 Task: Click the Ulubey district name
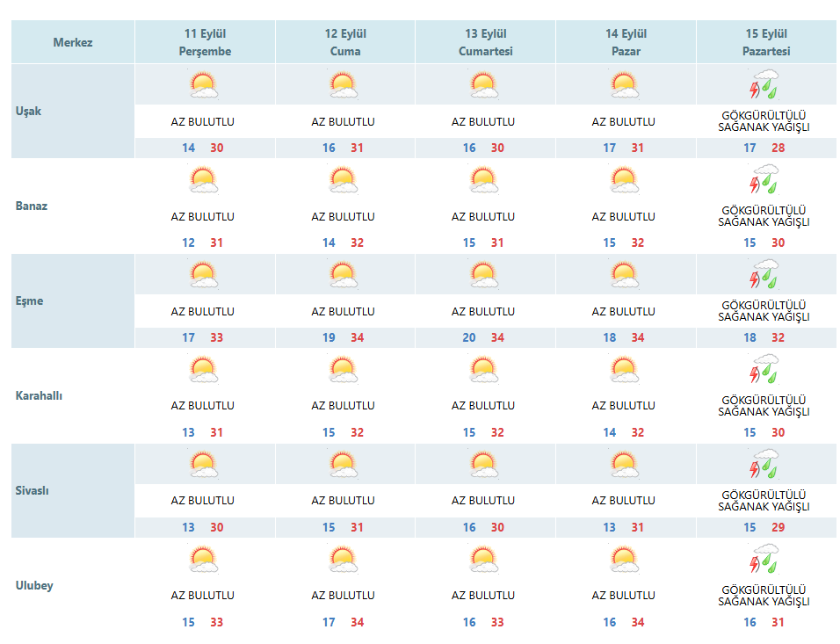pos(34,586)
